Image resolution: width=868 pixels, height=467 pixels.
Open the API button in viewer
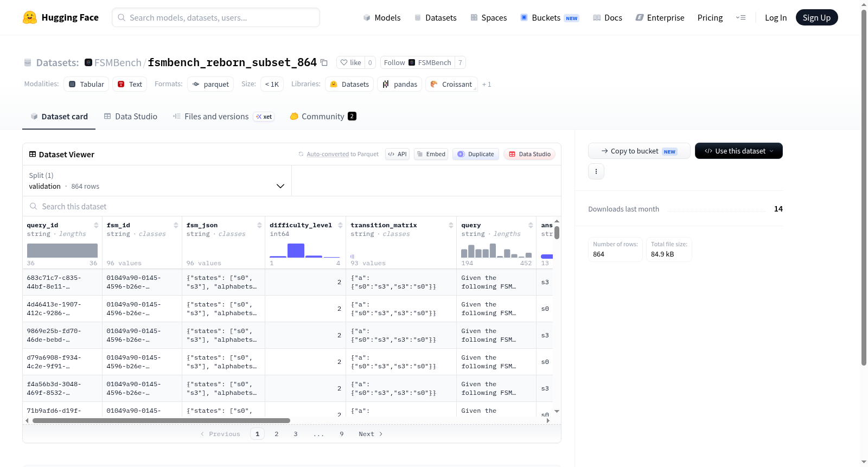coord(397,154)
